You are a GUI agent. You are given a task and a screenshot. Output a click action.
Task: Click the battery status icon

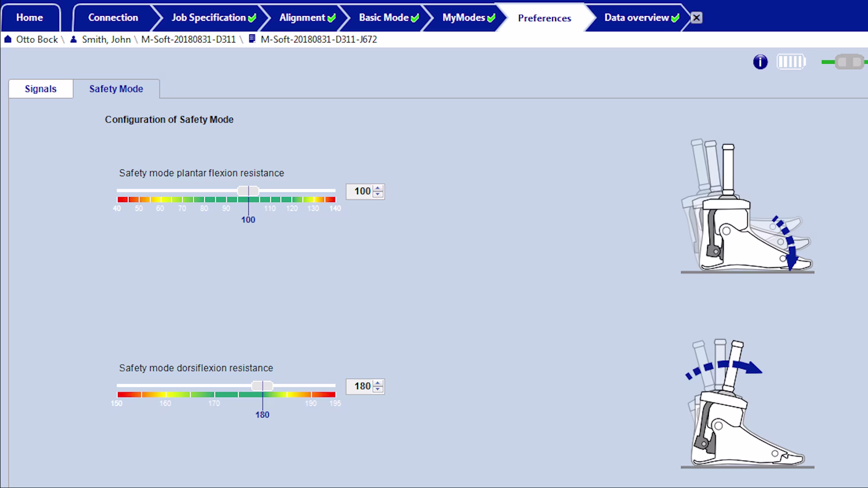click(x=791, y=62)
